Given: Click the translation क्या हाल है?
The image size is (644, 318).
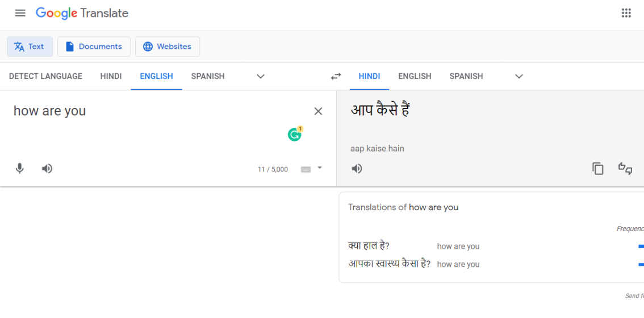Looking at the screenshot, I should (369, 246).
